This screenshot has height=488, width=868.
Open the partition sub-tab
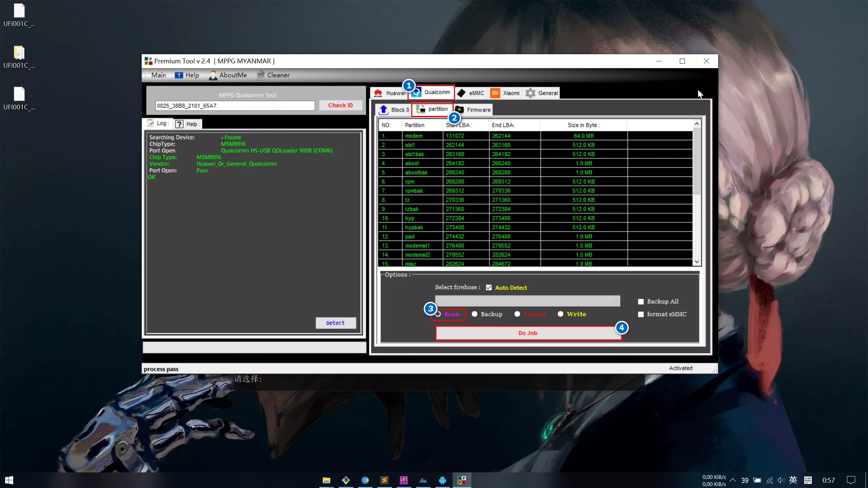coord(432,109)
